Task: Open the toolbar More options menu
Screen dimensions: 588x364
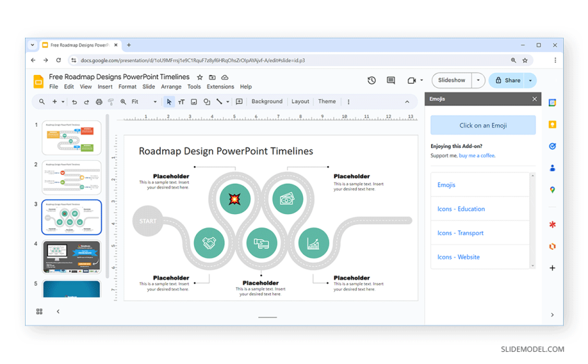Action: point(348,102)
